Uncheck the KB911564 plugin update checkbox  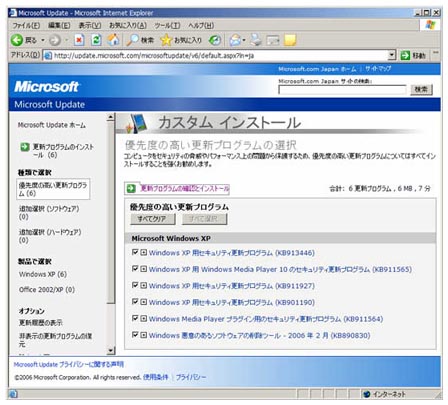coord(135,318)
